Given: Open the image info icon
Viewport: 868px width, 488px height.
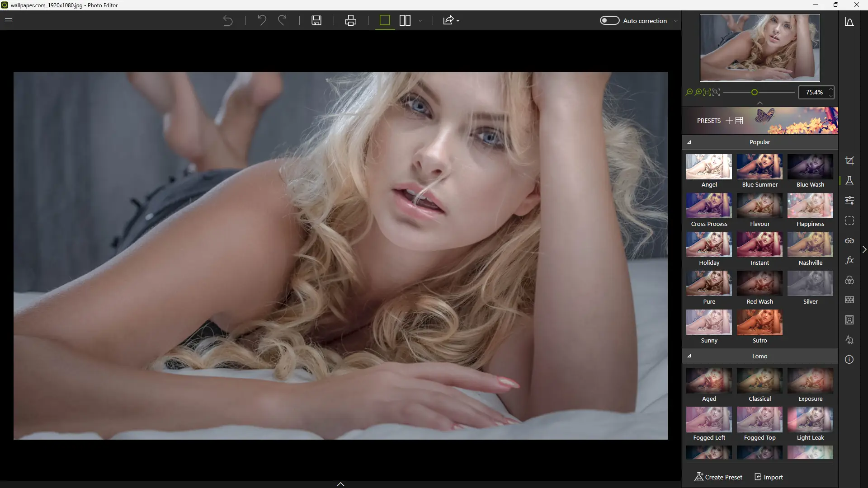Looking at the screenshot, I should pyautogui.click(x=849, y=360).
